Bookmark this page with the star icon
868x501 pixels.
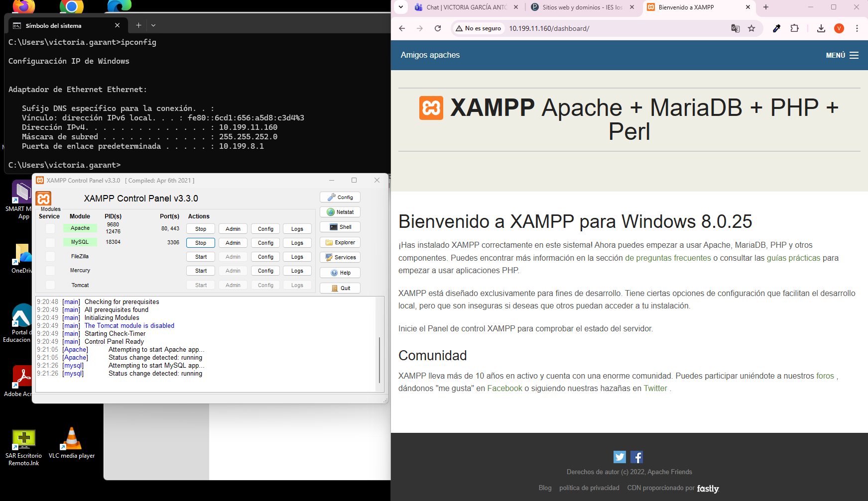tap(751, 28)
